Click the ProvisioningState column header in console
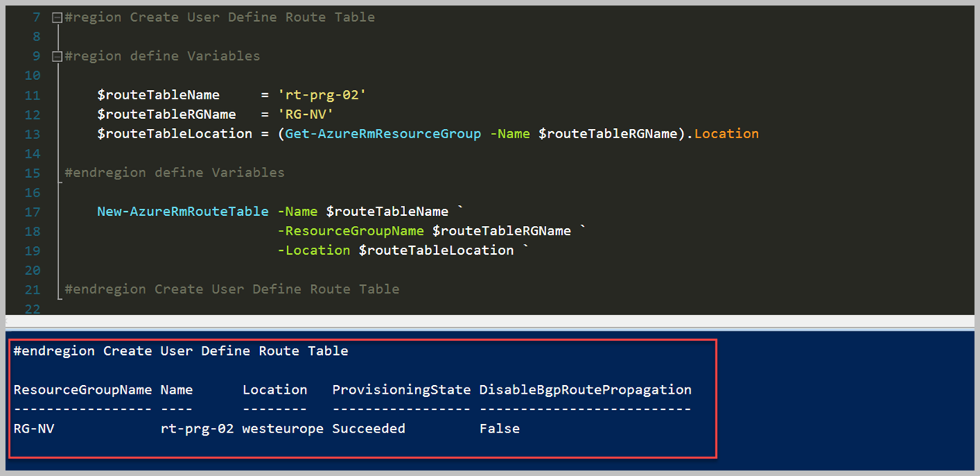Viewport: 980px width, 476px height. pos(400,390)
